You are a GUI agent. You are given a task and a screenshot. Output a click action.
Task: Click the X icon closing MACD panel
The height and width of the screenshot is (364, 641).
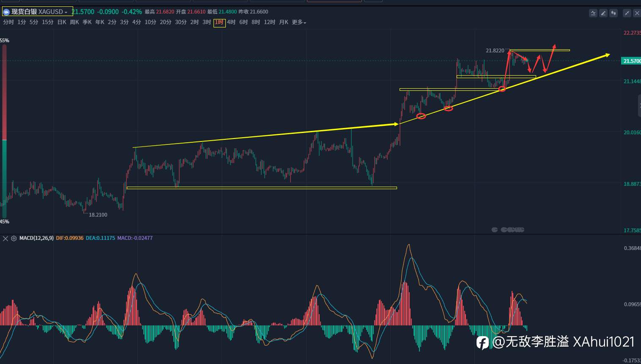tap(5, 239)
